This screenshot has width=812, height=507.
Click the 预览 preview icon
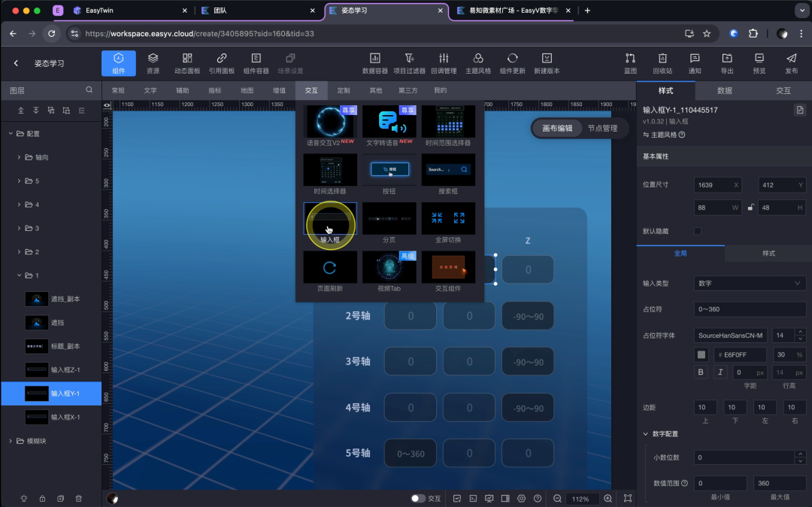759,63
